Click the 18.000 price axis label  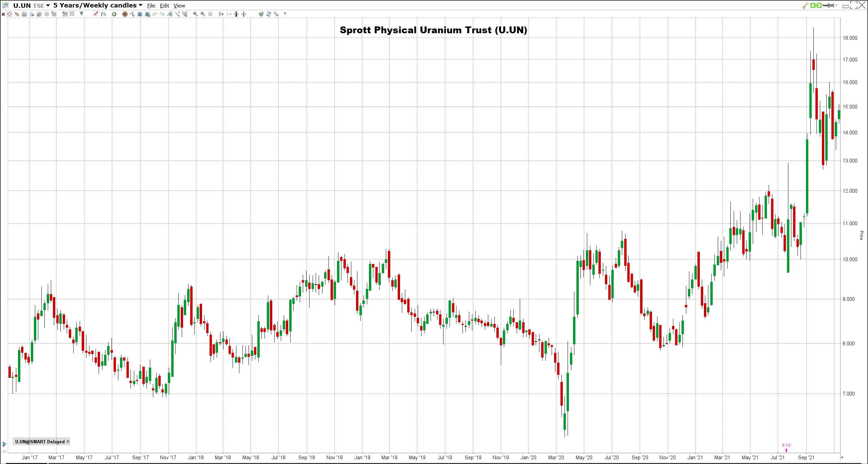pyautogui.click(x=850, y=38)
